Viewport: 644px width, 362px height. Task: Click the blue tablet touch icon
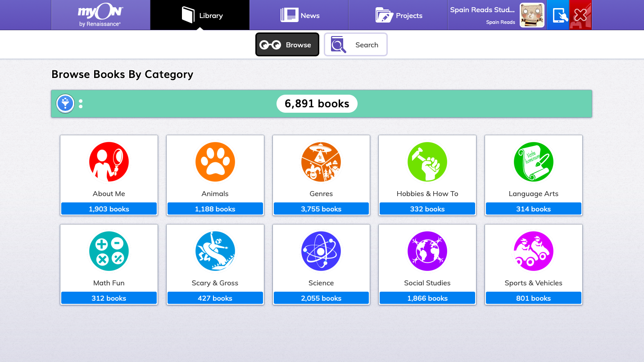(558, 15)
